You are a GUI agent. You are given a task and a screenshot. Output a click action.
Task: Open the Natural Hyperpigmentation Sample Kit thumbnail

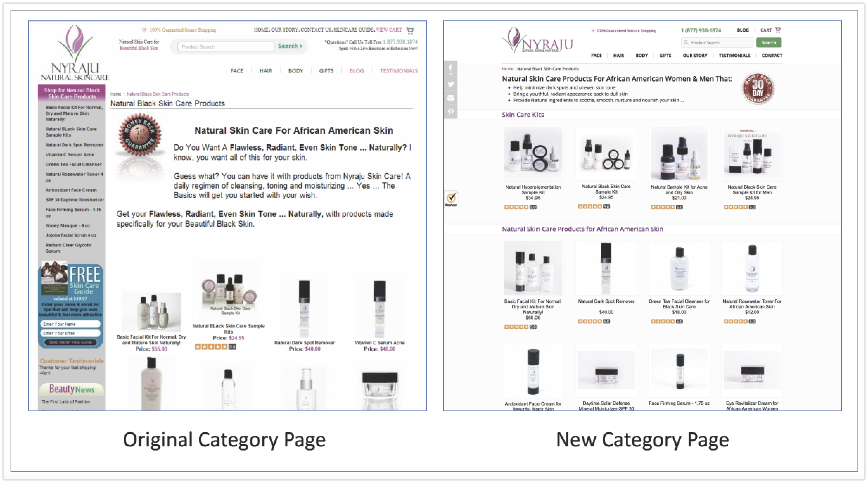533,155
